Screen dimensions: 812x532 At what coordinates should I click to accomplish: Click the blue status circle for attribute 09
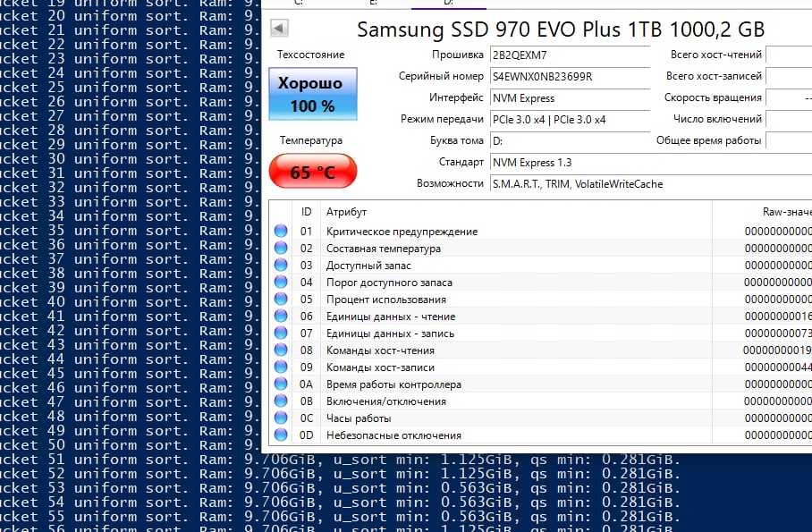coord(281,367)
